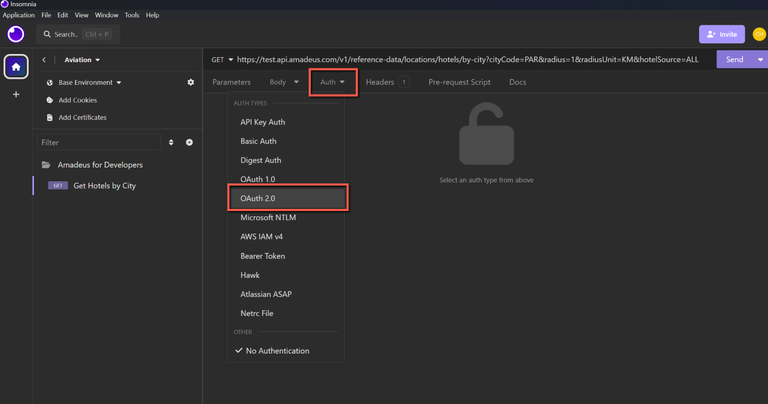The height and width of the screenshot is (404, 768).
Task: Expand the Base Environment dropdown
Action: click(x=90, y=82)
